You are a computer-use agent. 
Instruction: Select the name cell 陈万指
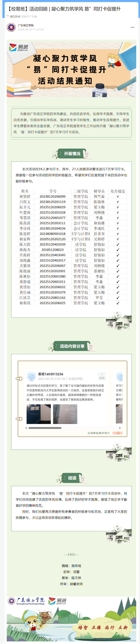click(25, 245)
